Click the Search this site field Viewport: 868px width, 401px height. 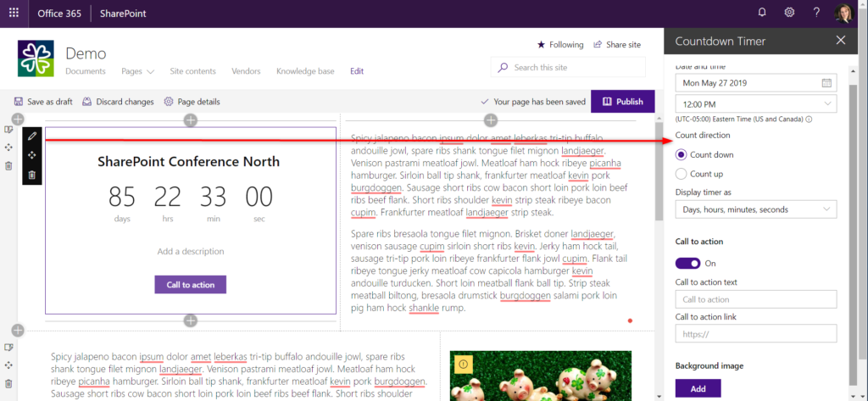click(x=568, y=68)
